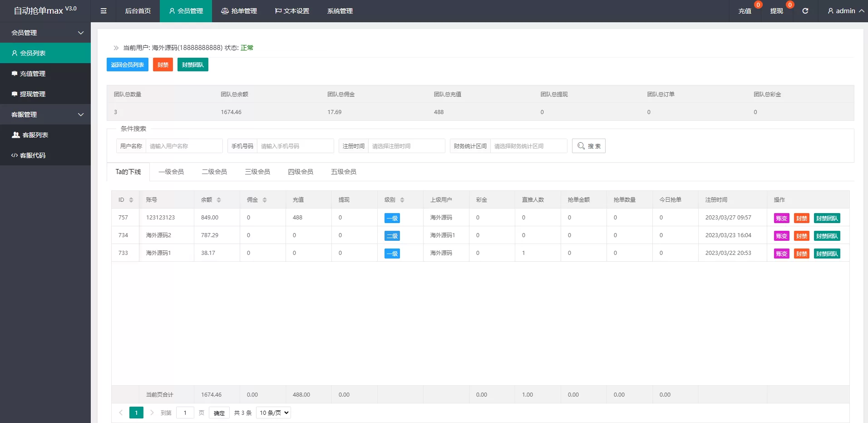Click the 搜索 search button
The width and height of the screenshot is (868, 423).
(x=588, y=146)
